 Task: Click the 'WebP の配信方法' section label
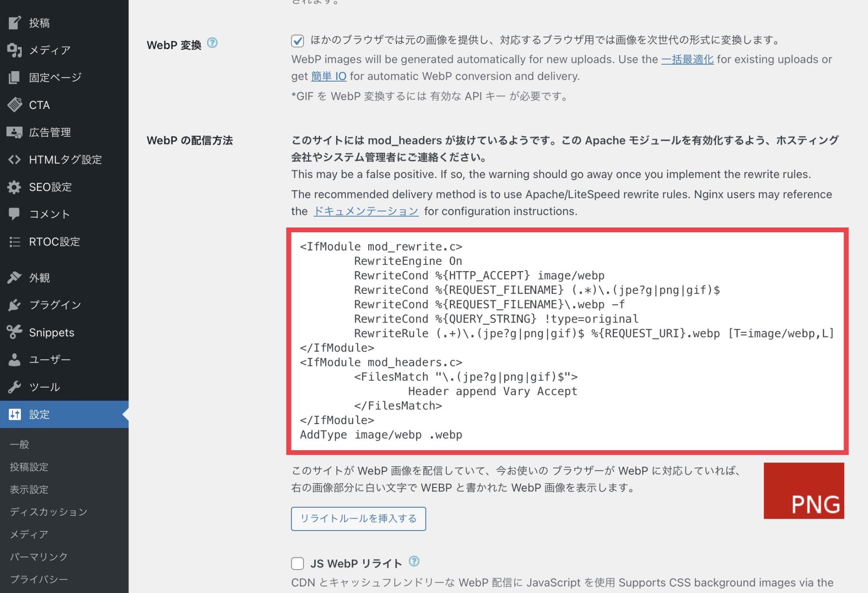[x=190, y=141]
